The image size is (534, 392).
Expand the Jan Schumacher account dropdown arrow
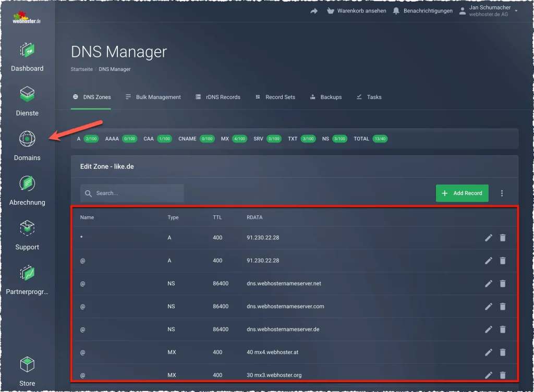(x=516, y=11)
